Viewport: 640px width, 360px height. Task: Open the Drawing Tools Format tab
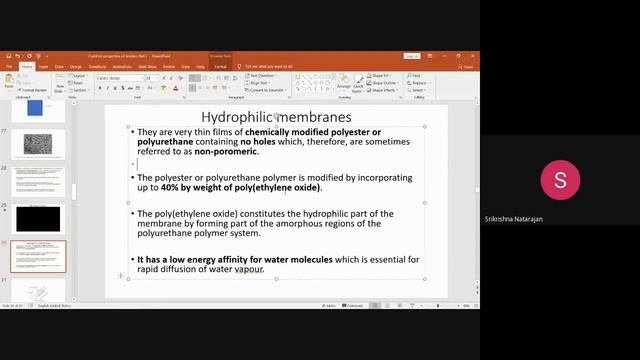(220, 67)
